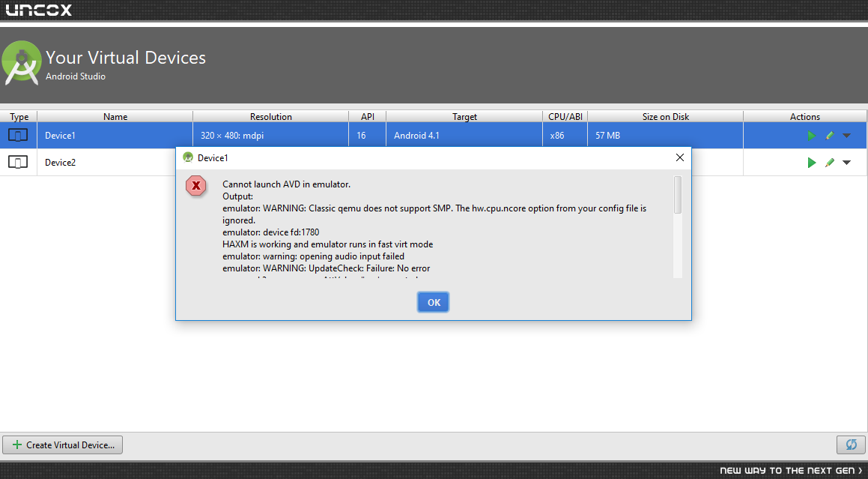Select the Device2 row name

point(61,163)
